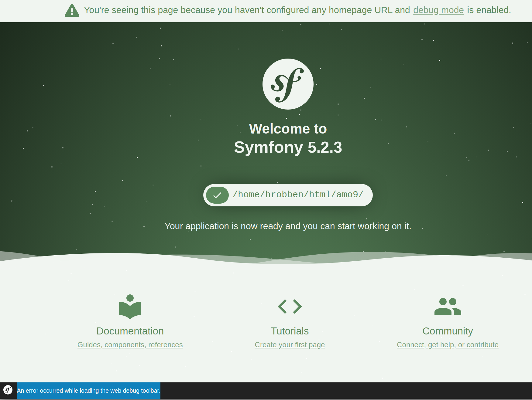Click the green checkmark badge
Viewport: 532px width, 400px height.
pyautogui.click(x=217, y=195)
